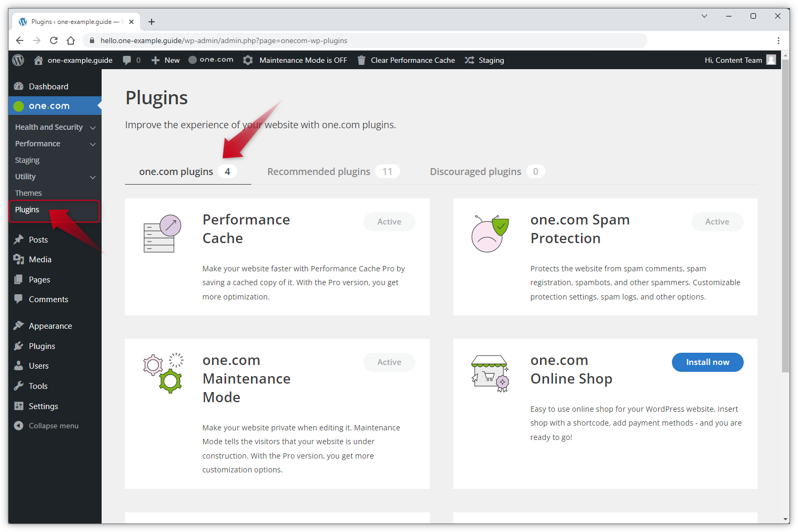Click Hi, Content Team account link
The width and height of the screenshot is (798, 532).
[733, 60]
